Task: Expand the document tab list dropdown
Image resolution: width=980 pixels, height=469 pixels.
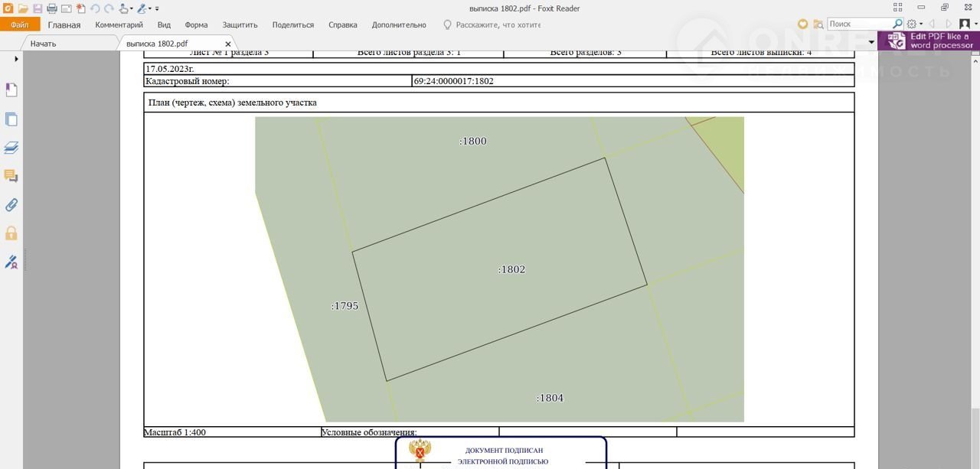Action: 871,43
